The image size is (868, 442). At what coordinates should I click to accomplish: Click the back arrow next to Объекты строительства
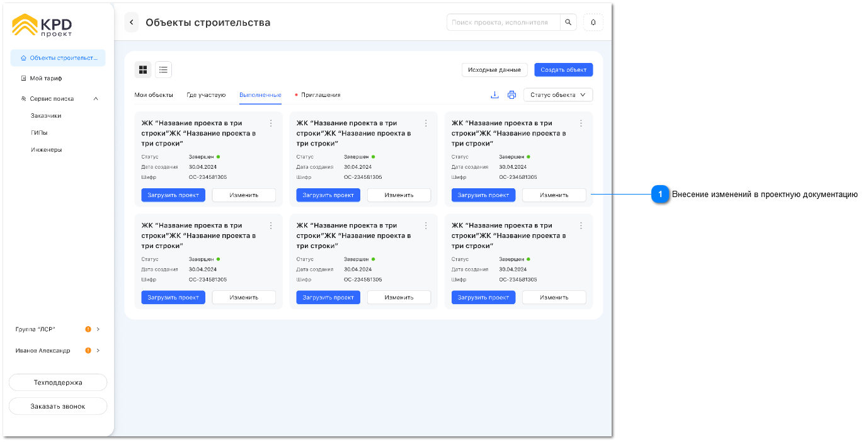132,22
